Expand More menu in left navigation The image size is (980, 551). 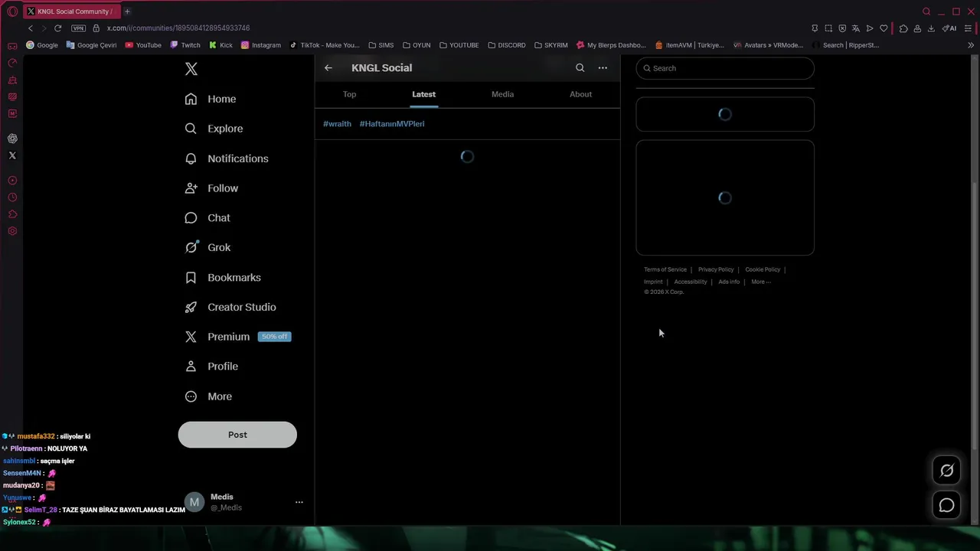[208, 396]
